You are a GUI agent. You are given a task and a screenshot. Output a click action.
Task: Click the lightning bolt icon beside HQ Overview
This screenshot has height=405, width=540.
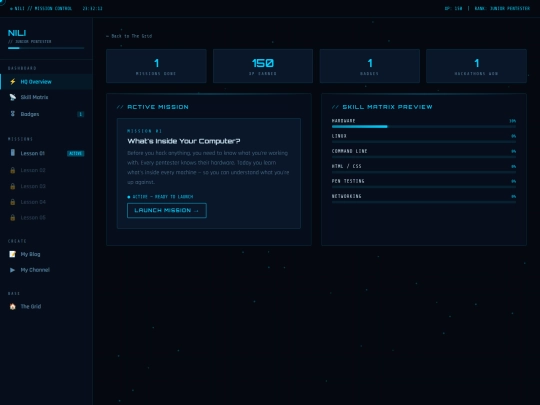13,82
